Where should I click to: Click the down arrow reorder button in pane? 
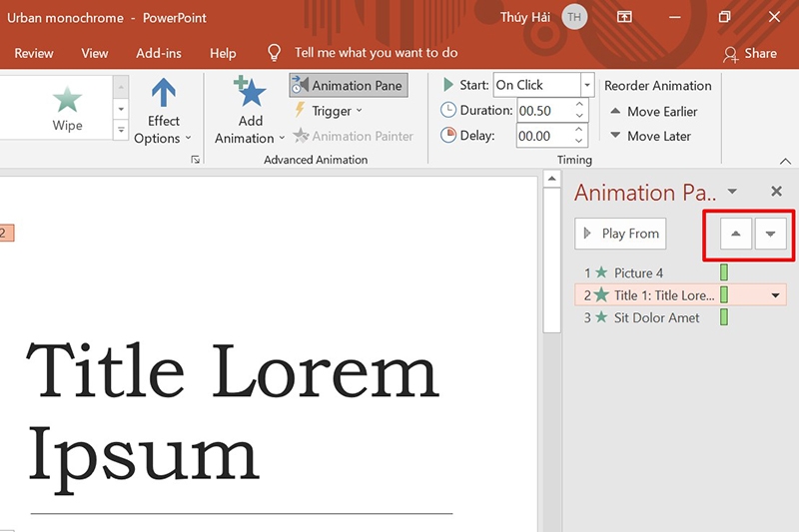pyautogui.click(x=770, y=234)
